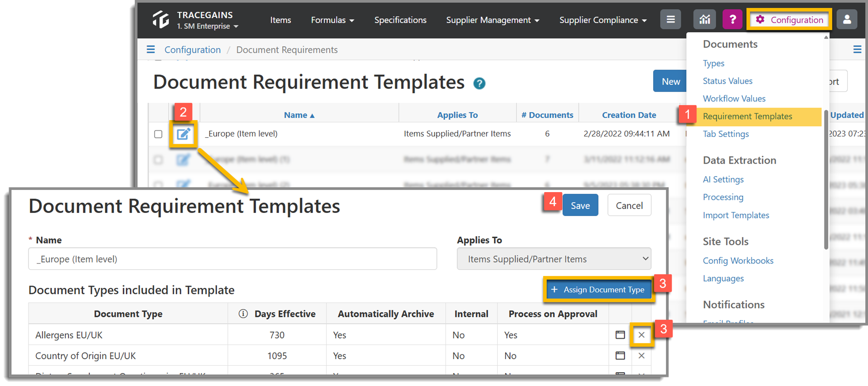
Task: Click the Days Effective info icon
Action: 243,314
